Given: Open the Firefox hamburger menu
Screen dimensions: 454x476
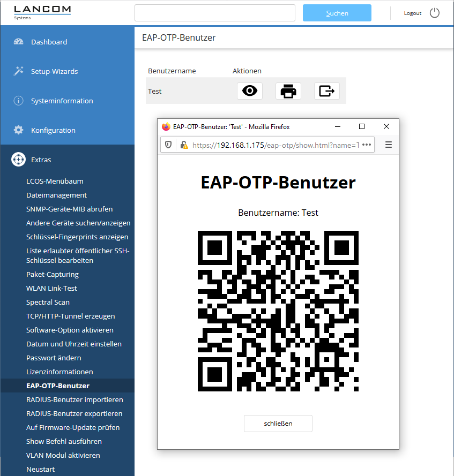Looking at the screenshot, I should [389, 145].
